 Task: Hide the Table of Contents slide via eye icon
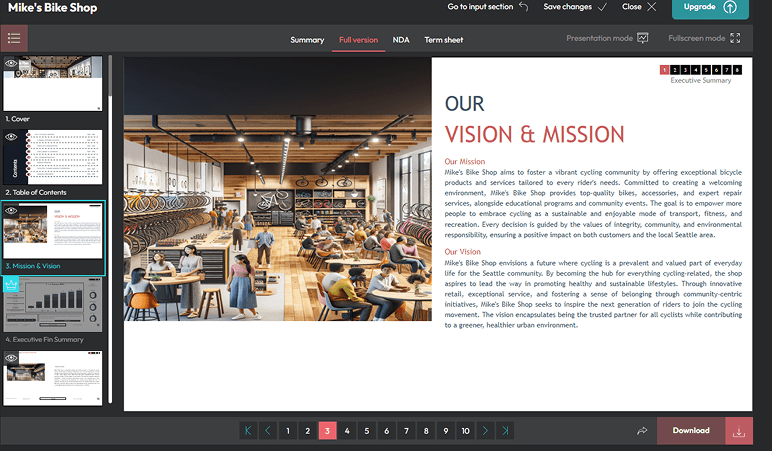11,137
